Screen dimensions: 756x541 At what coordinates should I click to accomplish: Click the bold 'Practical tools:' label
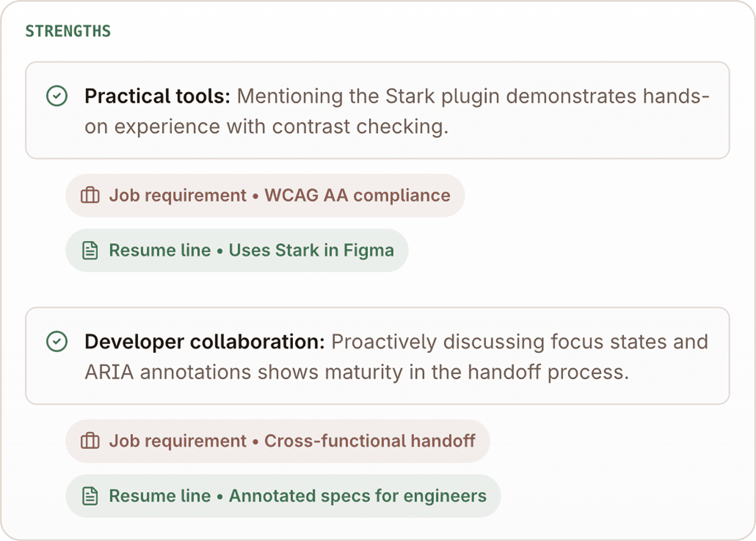click(x=157, y=96)
